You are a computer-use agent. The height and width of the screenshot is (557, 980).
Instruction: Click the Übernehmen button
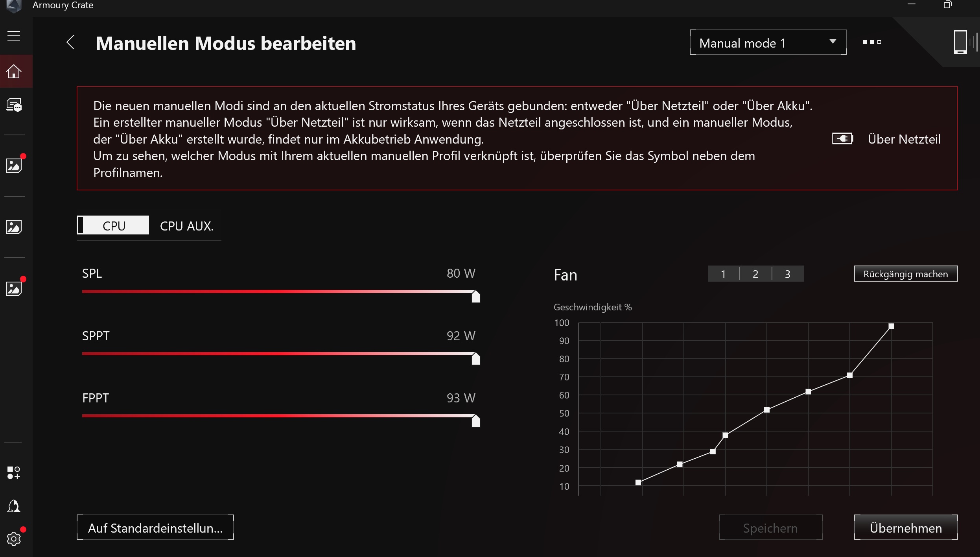(906, 527)
